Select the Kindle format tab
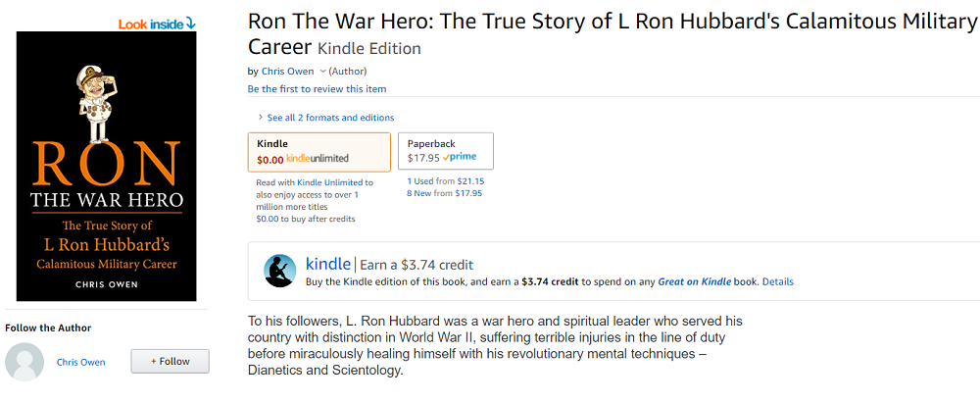Image resolution: width=980 pixels, height=403 pixels. coord(319,151)
